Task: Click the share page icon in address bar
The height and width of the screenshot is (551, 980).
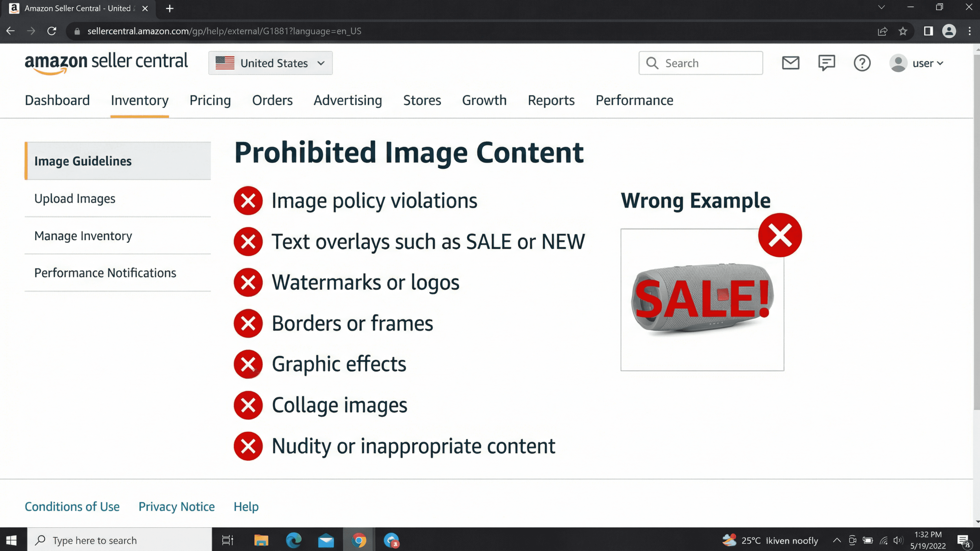Action: [883, 31]
